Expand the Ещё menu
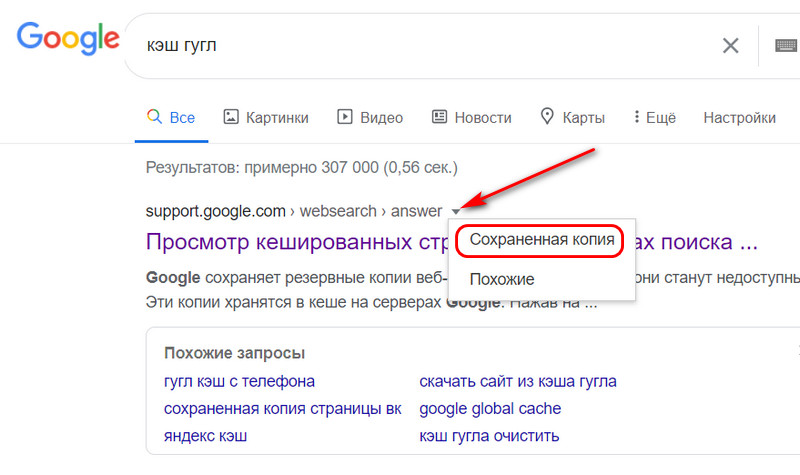This screenshot has height=475, width=800. click(655, 117)
